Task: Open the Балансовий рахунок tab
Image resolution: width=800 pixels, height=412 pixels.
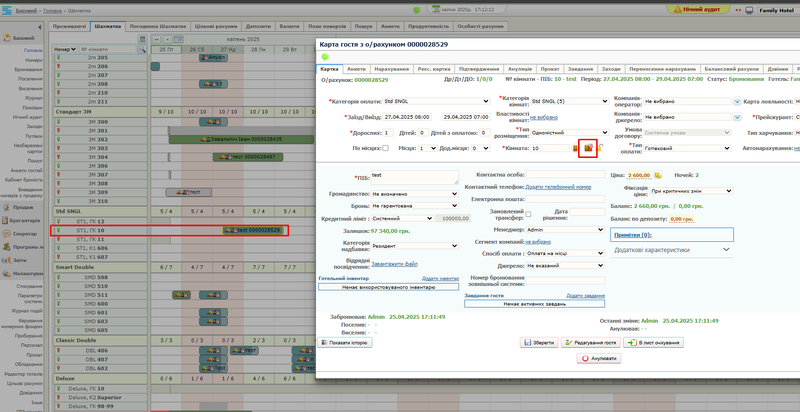Action: click(732, 68)
